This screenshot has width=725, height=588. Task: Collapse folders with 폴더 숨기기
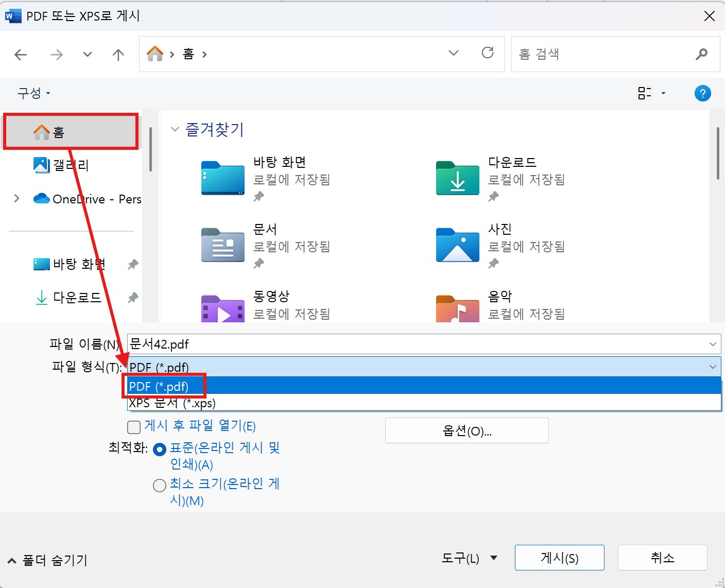pos(47,560)
